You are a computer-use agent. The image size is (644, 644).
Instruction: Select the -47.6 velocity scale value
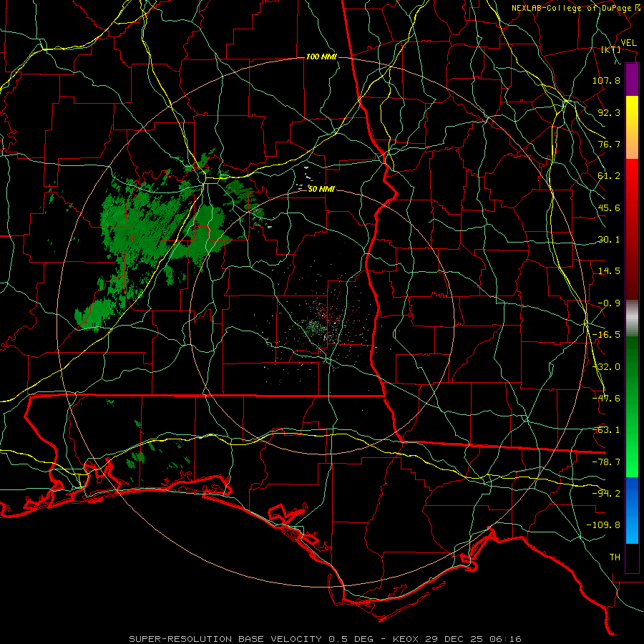(x=606, y=399)
